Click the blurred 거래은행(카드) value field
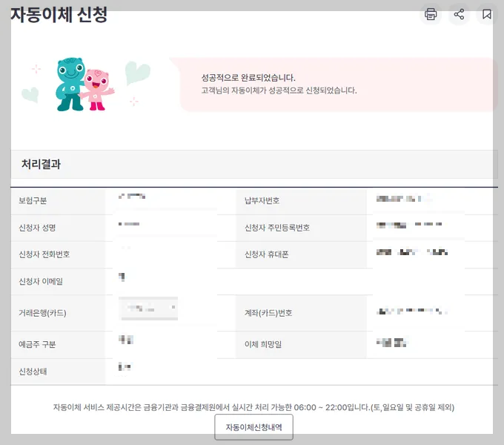 click(148, 309)
